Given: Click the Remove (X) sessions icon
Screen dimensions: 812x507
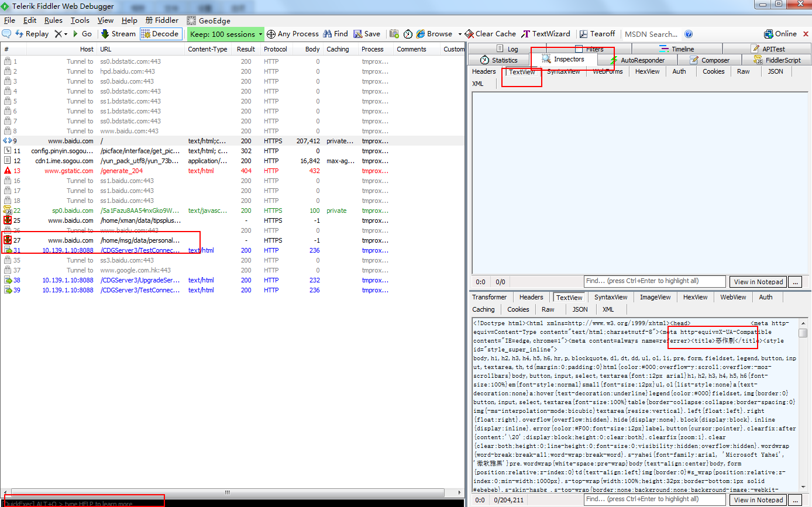Looking at the screenshot, I should [58, 34].
